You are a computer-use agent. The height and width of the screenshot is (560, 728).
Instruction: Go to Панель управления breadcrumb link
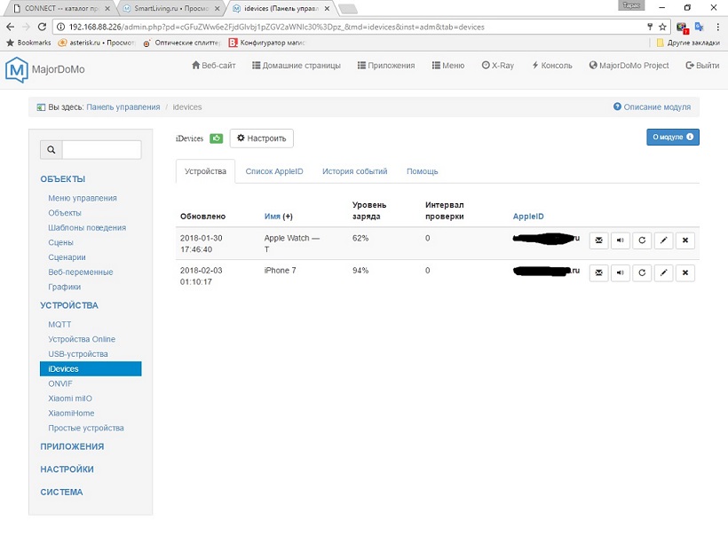pyautogui.click(x=123, y=106)
